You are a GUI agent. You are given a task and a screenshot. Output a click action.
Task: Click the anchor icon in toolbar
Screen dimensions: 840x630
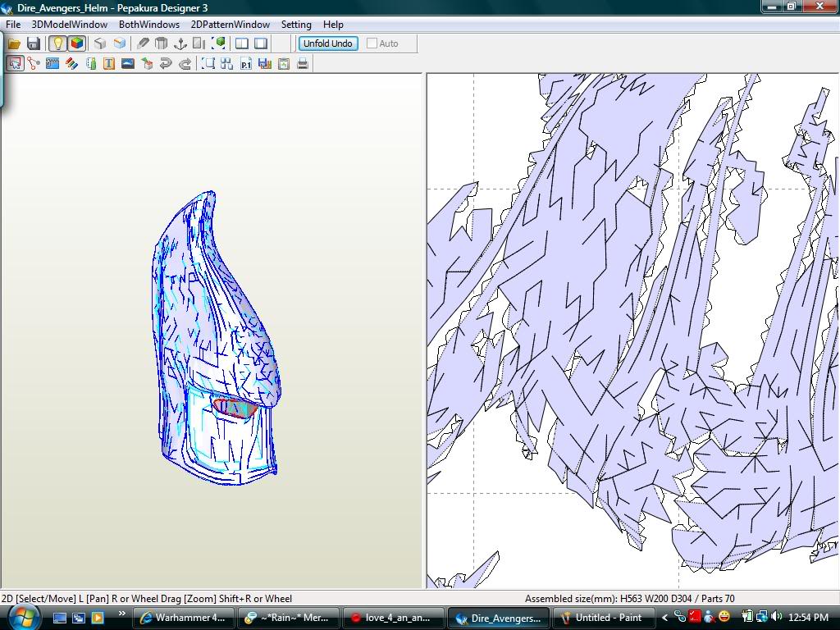pos(180,43)
